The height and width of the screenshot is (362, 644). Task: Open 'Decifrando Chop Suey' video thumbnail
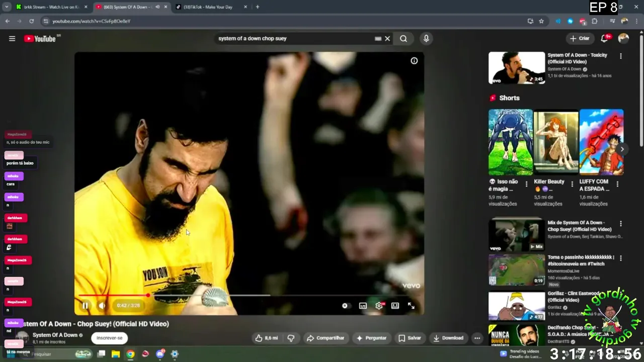[517, 334]
